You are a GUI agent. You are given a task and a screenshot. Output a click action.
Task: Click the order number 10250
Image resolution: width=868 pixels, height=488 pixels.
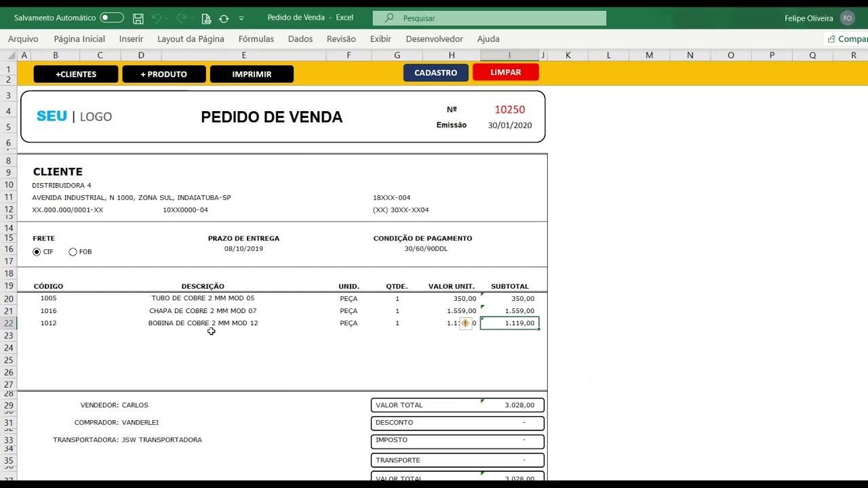click(x=509, y=110)
